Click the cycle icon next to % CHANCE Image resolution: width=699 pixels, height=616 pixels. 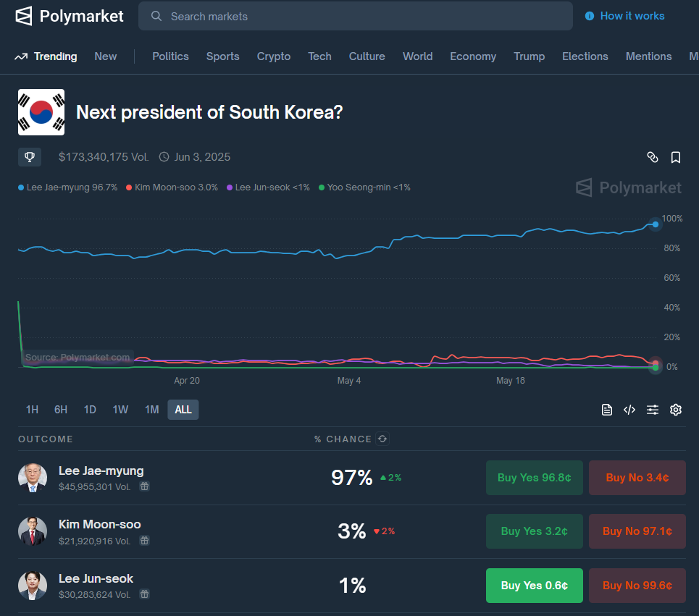pos(382,439)
